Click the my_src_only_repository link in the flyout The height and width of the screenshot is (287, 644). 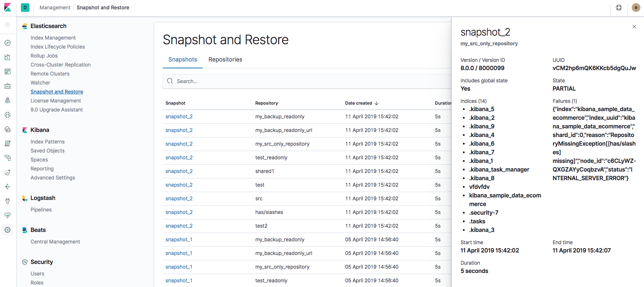pos(489,44)
